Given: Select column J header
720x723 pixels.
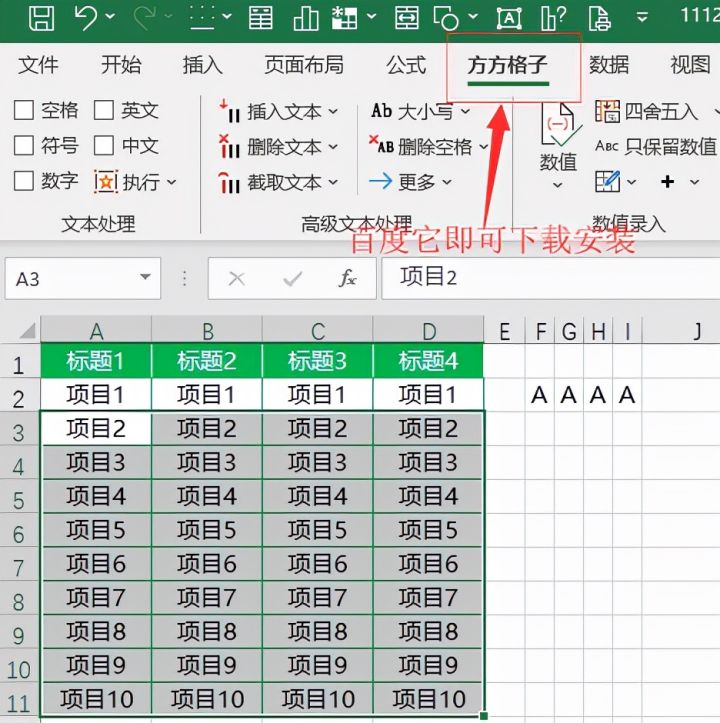Looking at the screenshot, I should pyautogui.click(x=681, y=330).
